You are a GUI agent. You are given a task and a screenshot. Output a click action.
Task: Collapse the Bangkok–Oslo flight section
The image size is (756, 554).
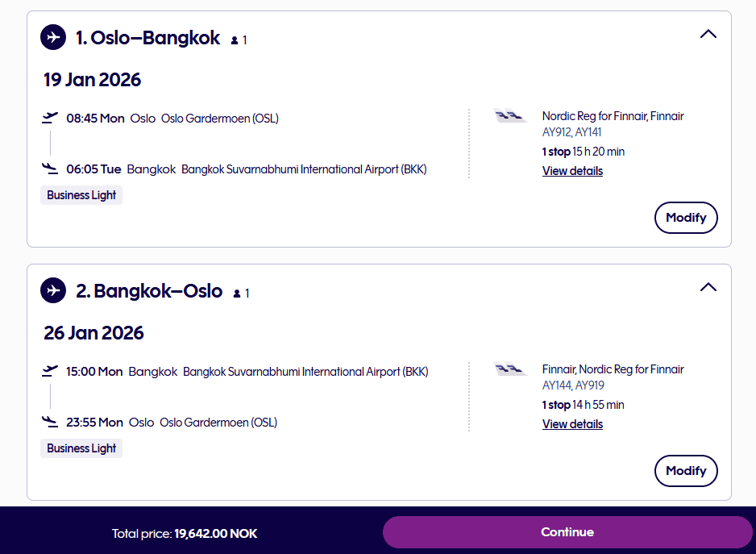coord(708,287)
